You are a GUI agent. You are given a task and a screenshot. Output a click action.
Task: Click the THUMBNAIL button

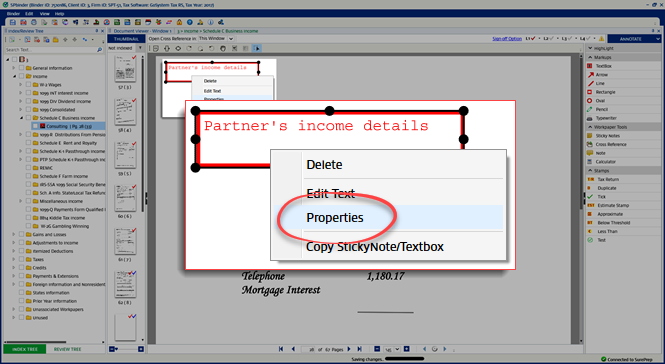point(126,39)
